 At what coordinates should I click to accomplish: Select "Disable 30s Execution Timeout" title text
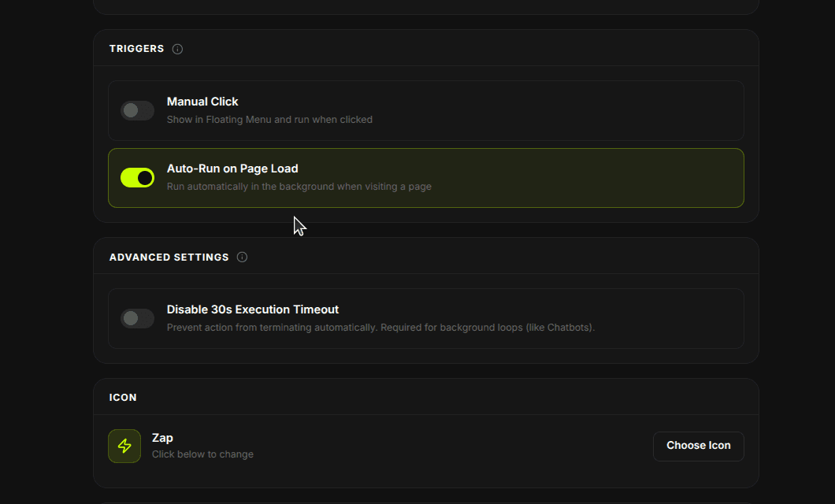coord(252,309)
